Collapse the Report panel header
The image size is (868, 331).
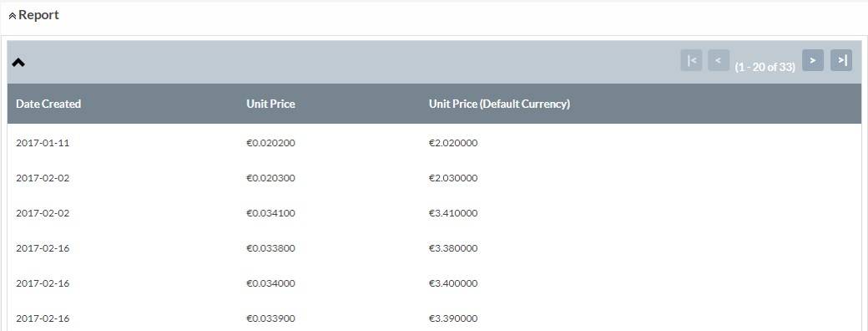[x=33, y=16]
